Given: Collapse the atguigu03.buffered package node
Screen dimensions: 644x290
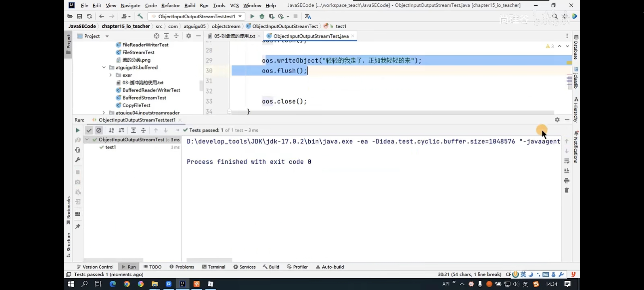Looking at the screenshot, I should tap(104, 67).
